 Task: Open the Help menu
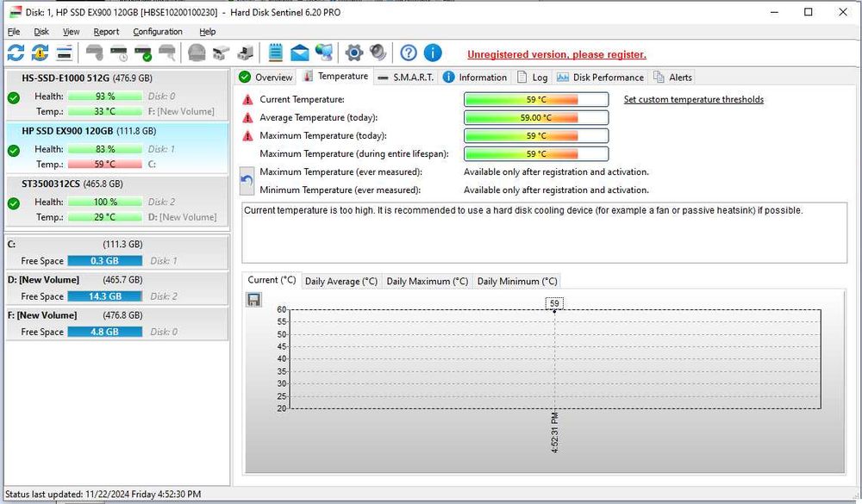point(207,32)
